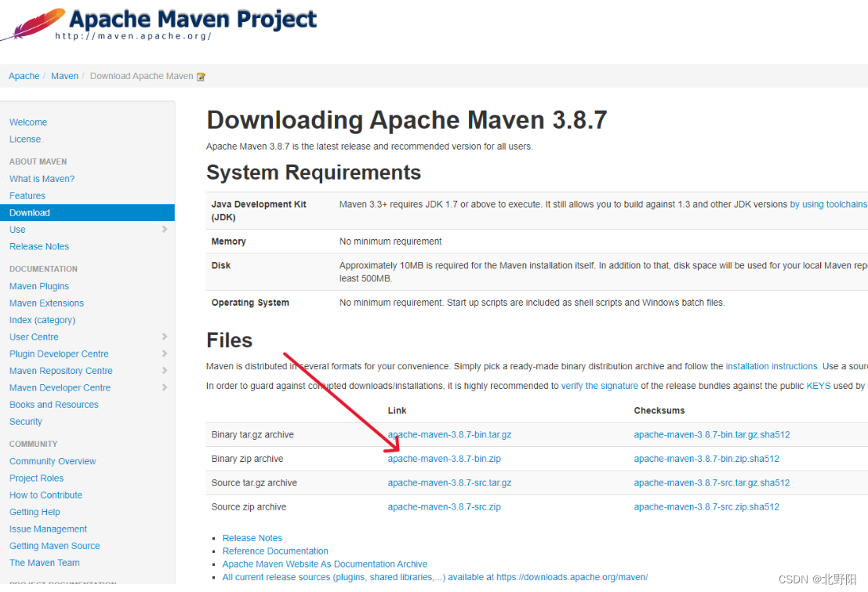The width and height of the screenshot is (868, 592).
Task: Download apache-maven-3.8.7-bin.tar.gz archive
Action: click(449, 434)
